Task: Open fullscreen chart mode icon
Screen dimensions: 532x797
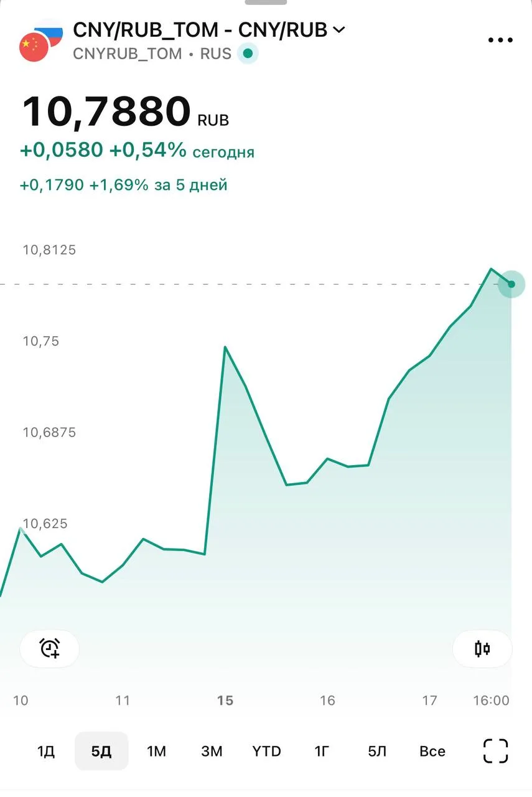Action: click(x=496, y=751)
